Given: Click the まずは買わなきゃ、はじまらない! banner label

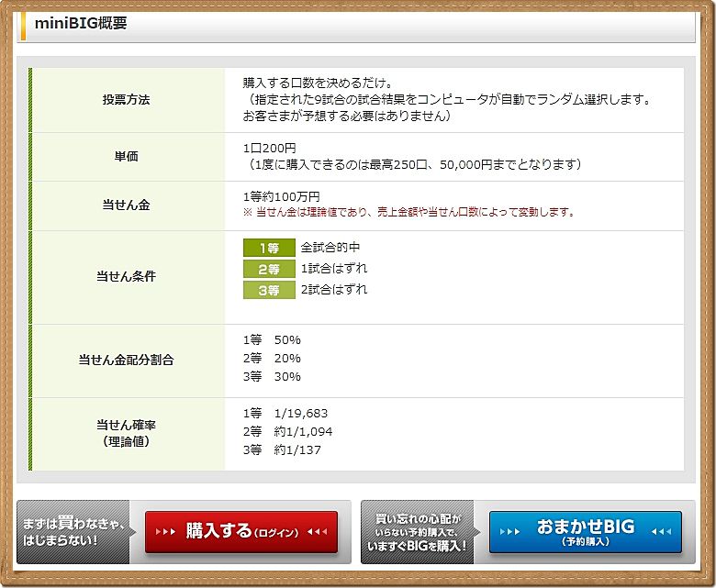Looking at the screenshot, I should click(73, 532).
